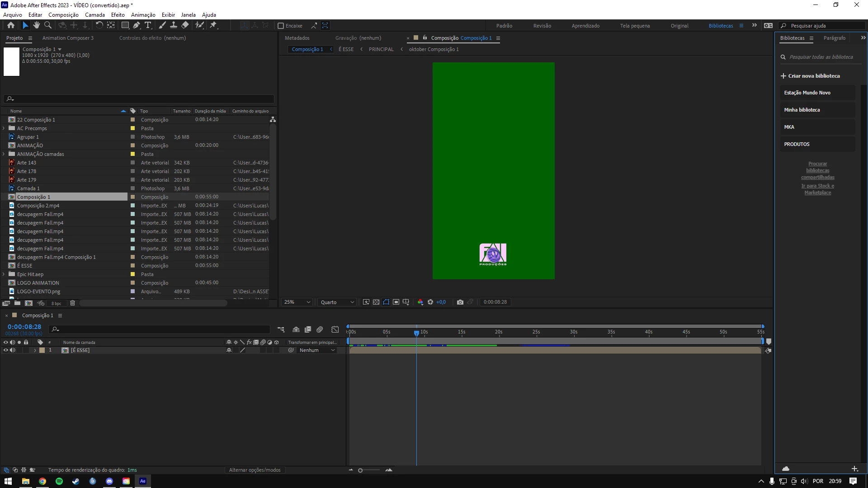Expand the AC Precomps folder
868x488 pixels.
[x=4, y=128]
